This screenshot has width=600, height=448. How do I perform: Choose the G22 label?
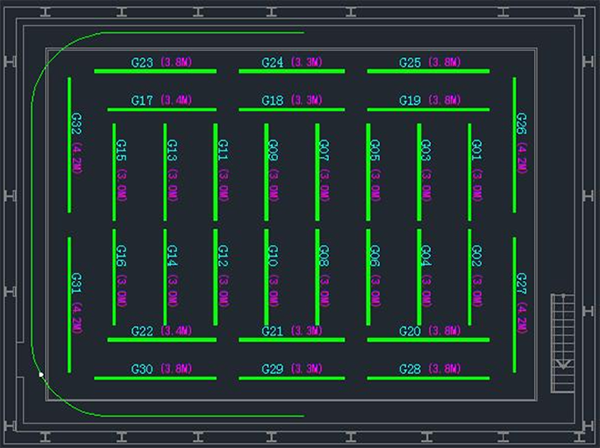click(142, 331)
